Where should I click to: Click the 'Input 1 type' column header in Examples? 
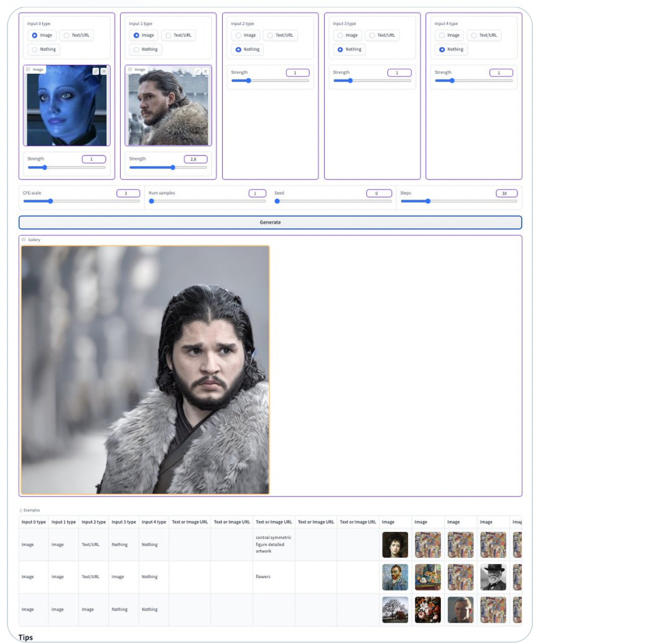pos(63,522)
